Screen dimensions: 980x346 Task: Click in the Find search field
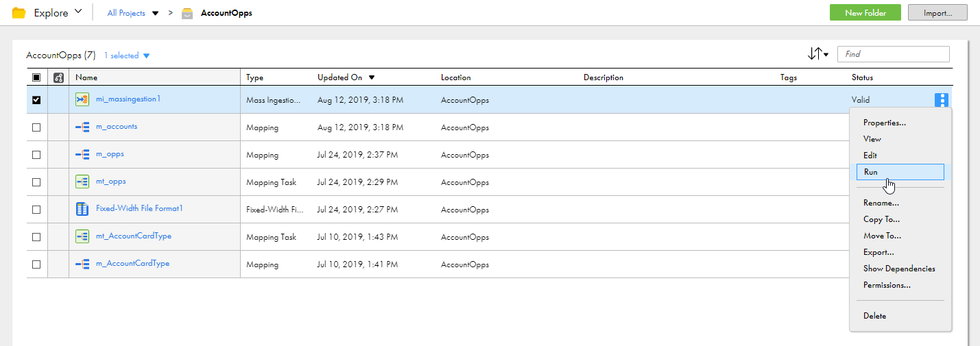tap(894, 54)
